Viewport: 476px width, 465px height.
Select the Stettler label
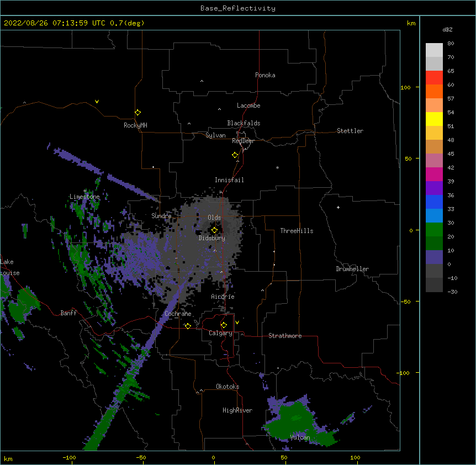click(x=350, y=131)
